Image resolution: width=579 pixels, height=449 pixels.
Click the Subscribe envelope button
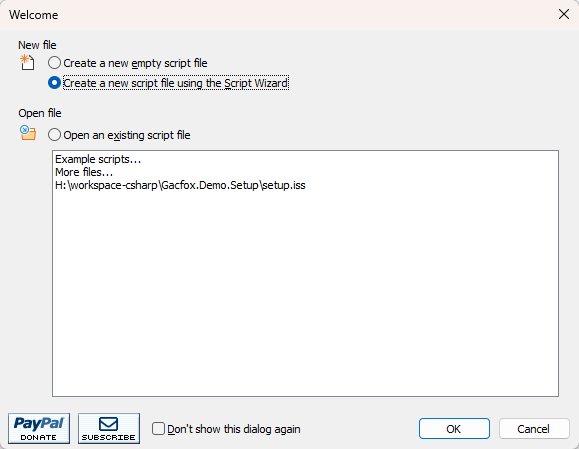(109, 428)
